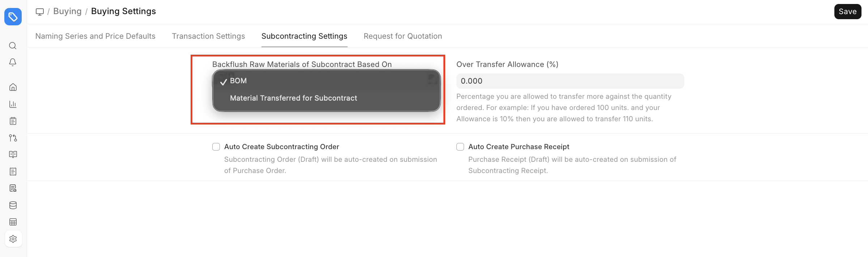Switch to Transaction Settings tab
Viewport: 868px width, 257px height.
point(208,36)
